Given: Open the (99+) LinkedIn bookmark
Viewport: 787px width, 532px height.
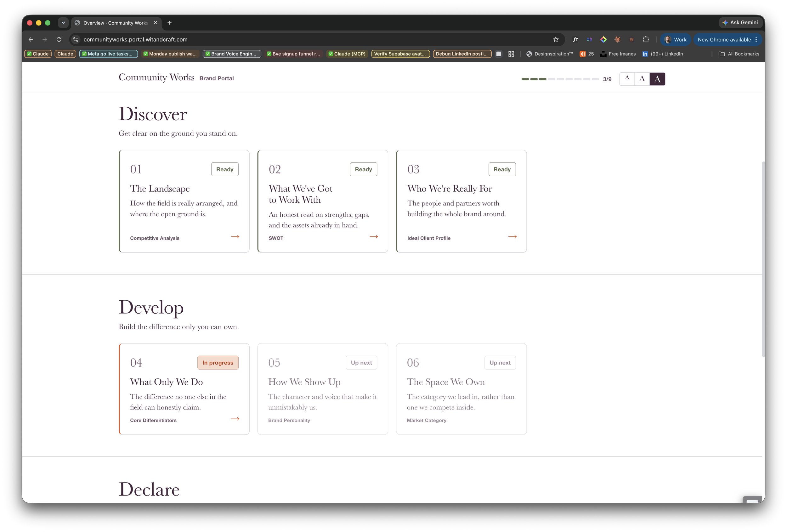Looking at the screenshot, I should pos(663,54).
